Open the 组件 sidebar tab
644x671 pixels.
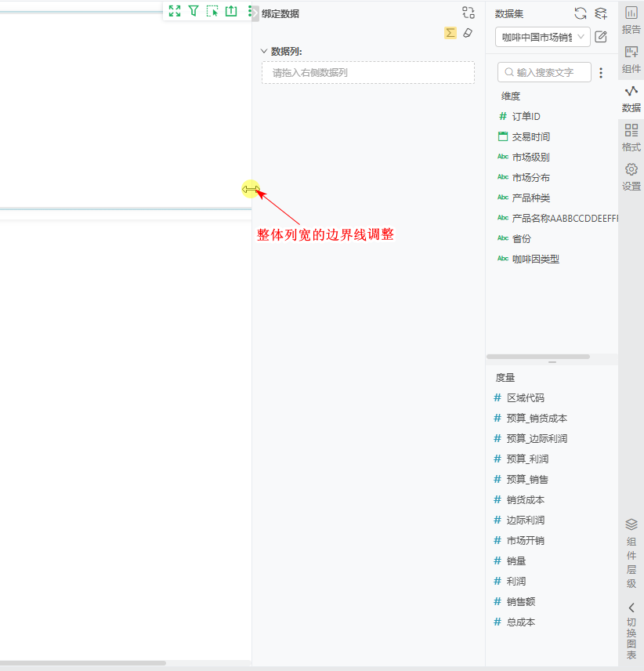click(x=631, y=60)
